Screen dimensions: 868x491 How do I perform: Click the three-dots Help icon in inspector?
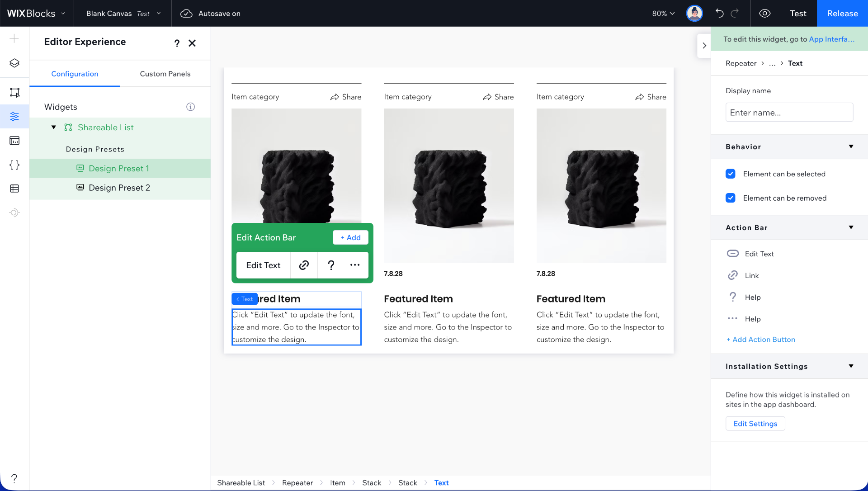pyautogui.click(x=732, y=318)
